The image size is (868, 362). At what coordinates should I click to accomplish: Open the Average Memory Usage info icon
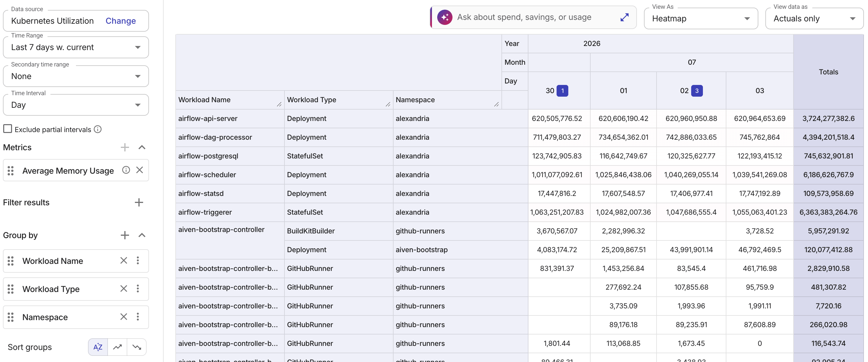click(126, 170)
